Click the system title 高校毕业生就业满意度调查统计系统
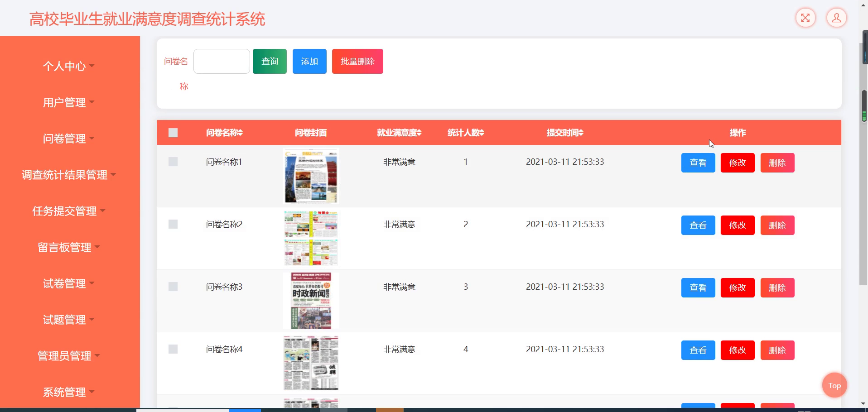Viewport: 868px width, 412px height. (x=147, y=19)
